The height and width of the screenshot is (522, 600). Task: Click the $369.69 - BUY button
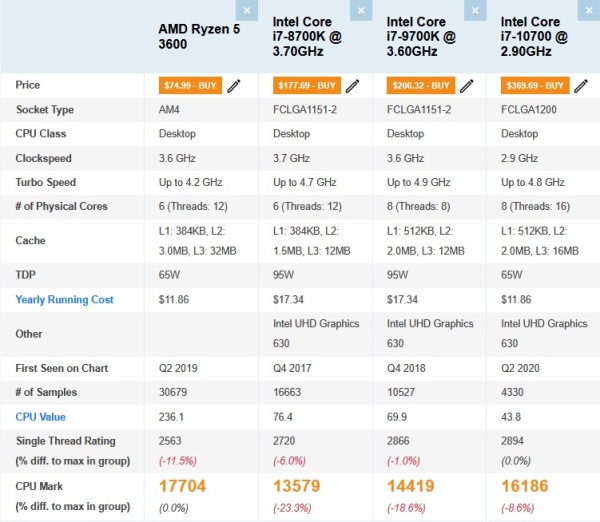point(535,85)
